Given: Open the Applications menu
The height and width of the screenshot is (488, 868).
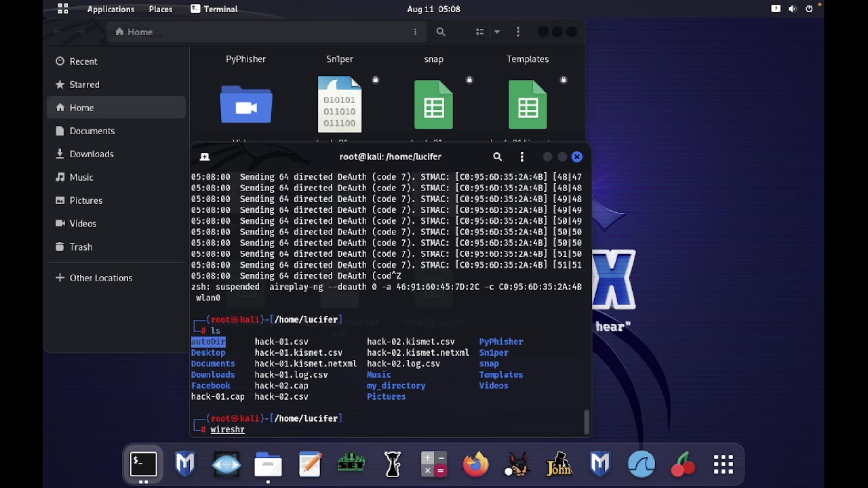Looking at the screenshot, I should (111, 9).
